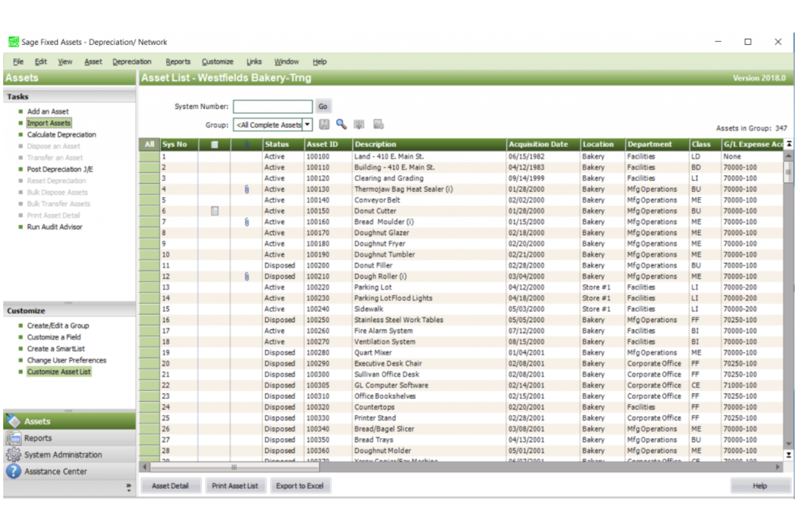This screenshot has width=798, height=532.
Task: Open the Customize menu in the menu bar
Action: 217,61
